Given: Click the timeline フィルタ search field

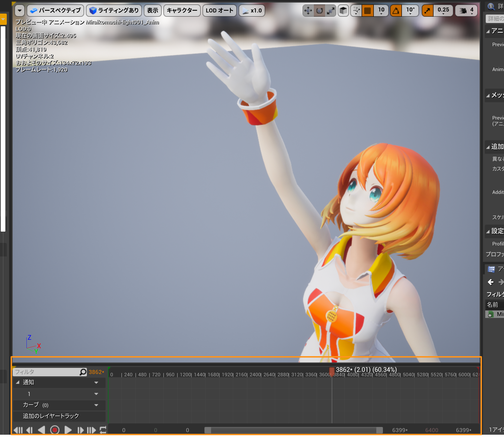Looking at the screenshot, I should click(46, 372).
